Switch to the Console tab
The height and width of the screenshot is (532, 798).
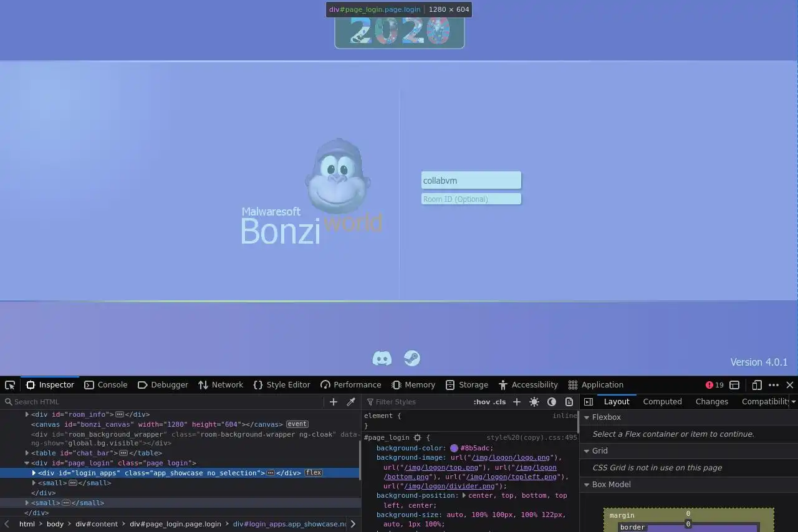[x=105, y=385]
